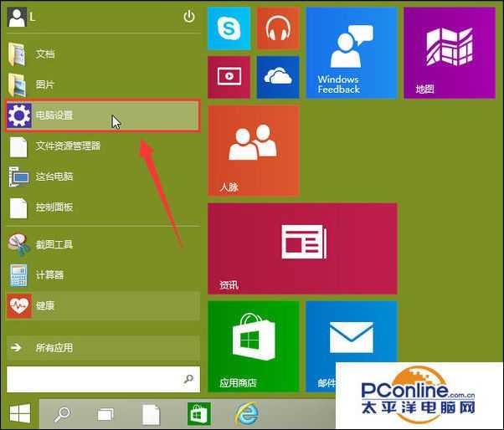Click the magnifier icon in search box
Image resolution: width=504 pixels, height=430 pixels.
point(188,379)
